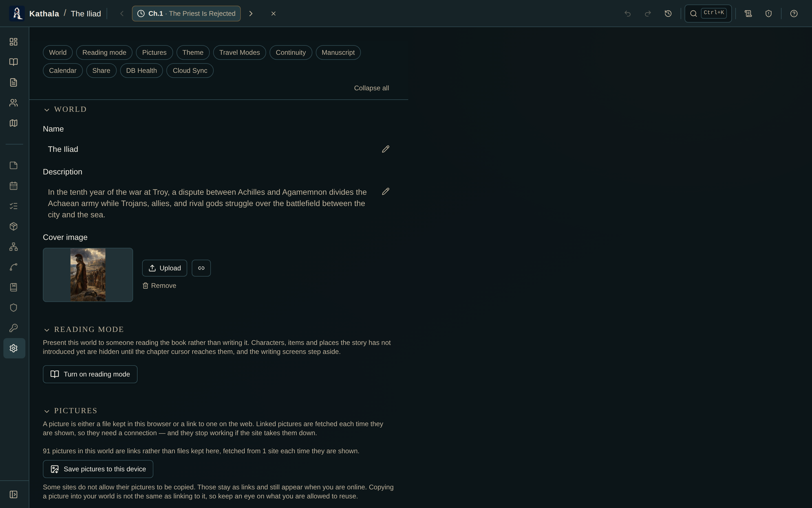Screen dimensions: 812x508
Task: Click The Iliad breadcrumb in header
Action: tap(86, 14)
